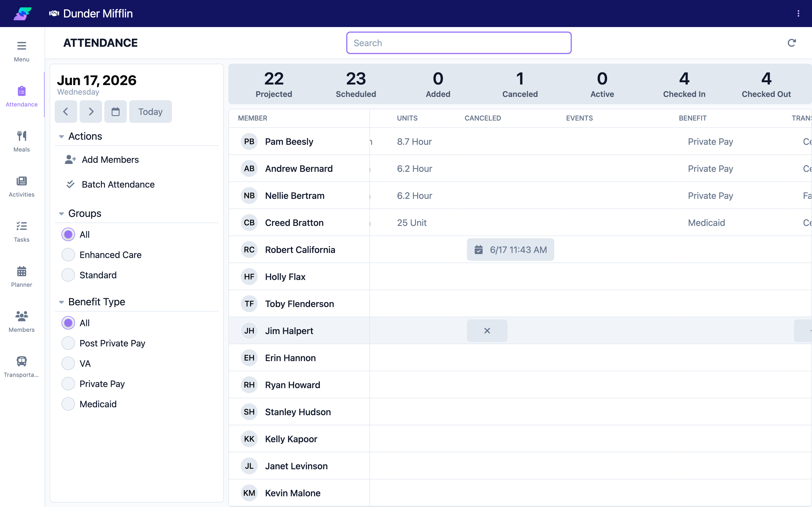Viewport: 812px width, 507px height.
Task: Open the Activities sidebar icon
Action: [21, 181]
